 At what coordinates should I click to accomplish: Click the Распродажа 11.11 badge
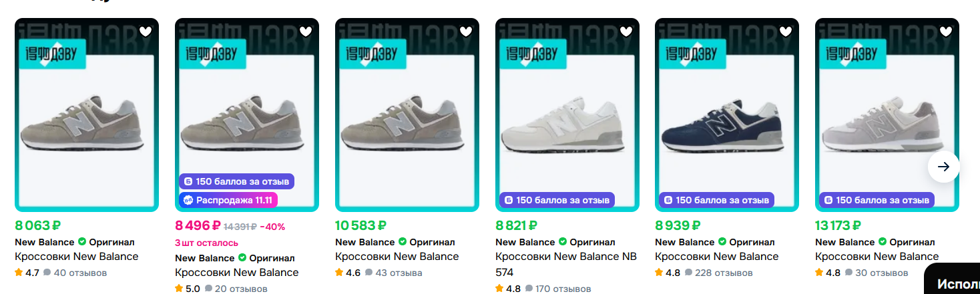(x=228, y=200)
